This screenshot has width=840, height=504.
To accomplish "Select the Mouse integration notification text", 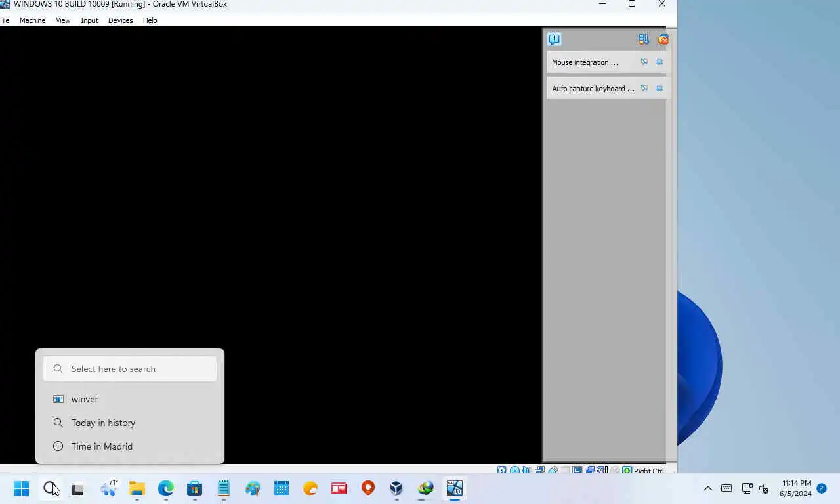I will pyautogui.click(x=585, y=62).
